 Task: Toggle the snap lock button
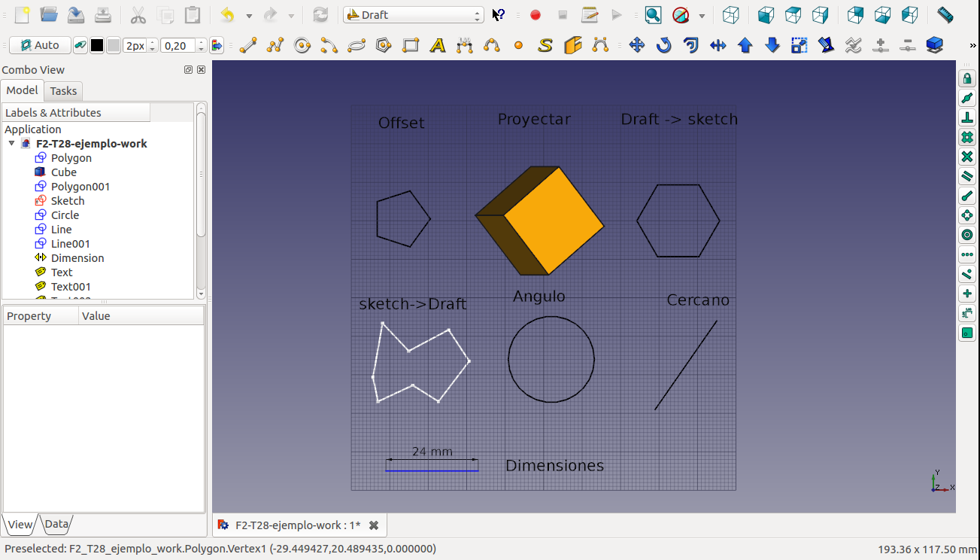click(x=967, y=79)
